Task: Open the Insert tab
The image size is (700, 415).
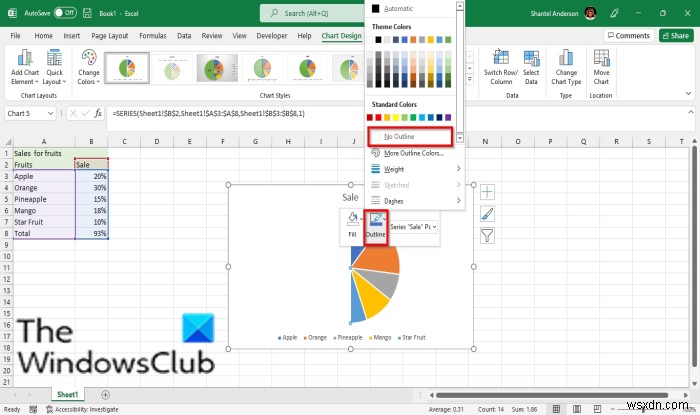Action: coord(71,36)
